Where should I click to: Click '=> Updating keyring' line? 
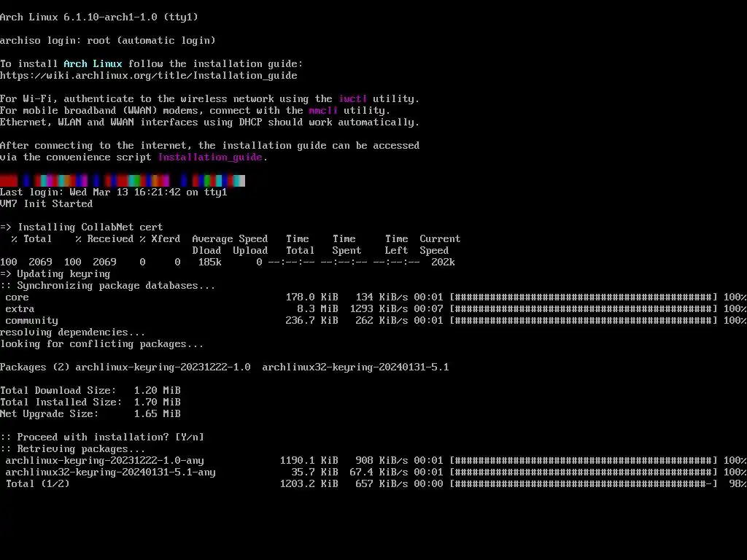pos(55,274)
